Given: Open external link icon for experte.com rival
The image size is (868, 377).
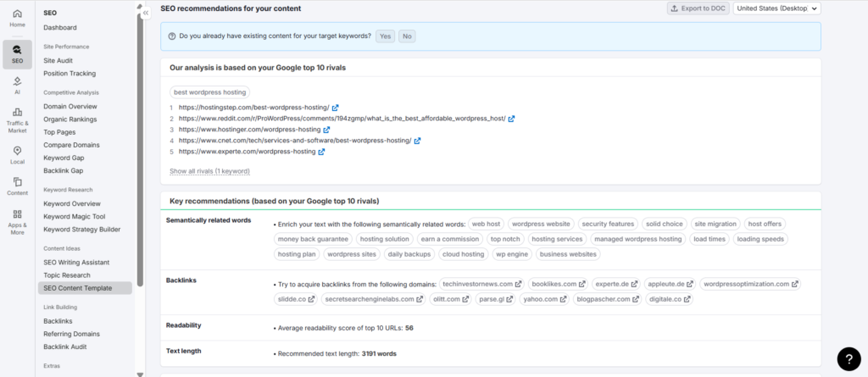Looking at the screenshot, I should (321, 152).
